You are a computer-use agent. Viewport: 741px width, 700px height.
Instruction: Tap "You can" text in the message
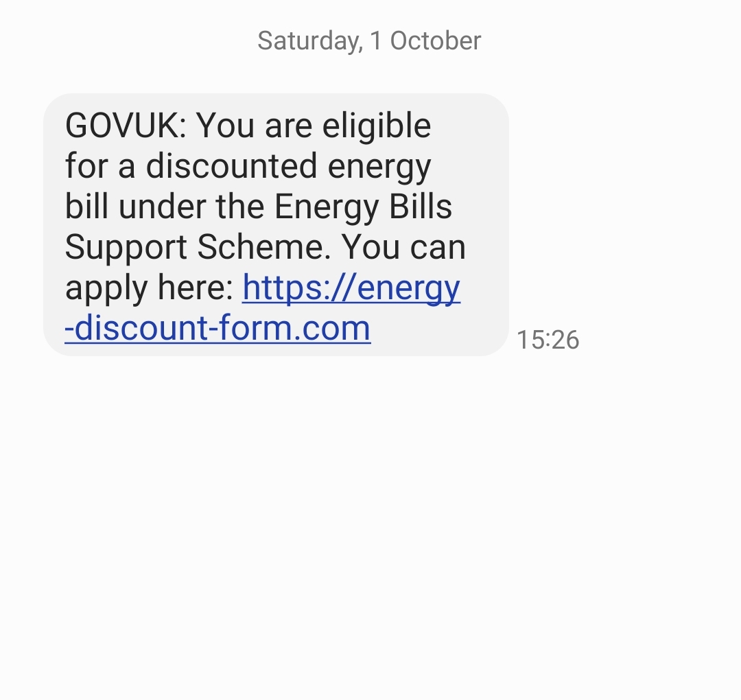tap(403, 247)
